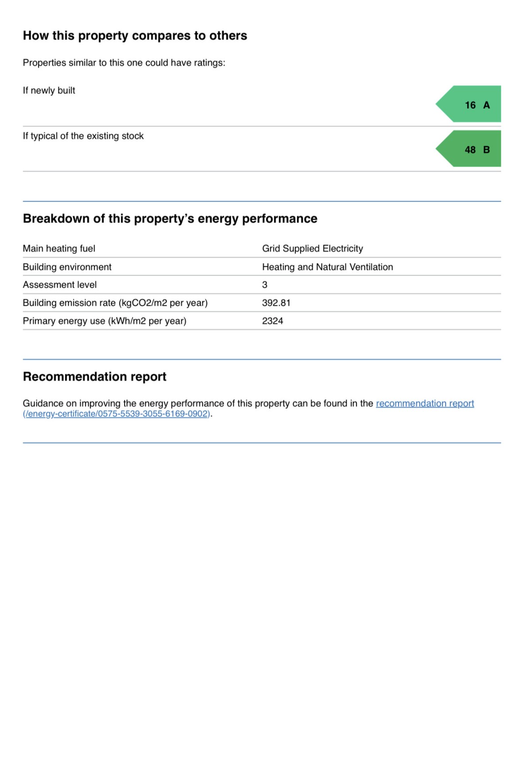Select the 'If typical of the existing stock' label
Viewport: 532px width, 757px height.
[x=83, y=136]
